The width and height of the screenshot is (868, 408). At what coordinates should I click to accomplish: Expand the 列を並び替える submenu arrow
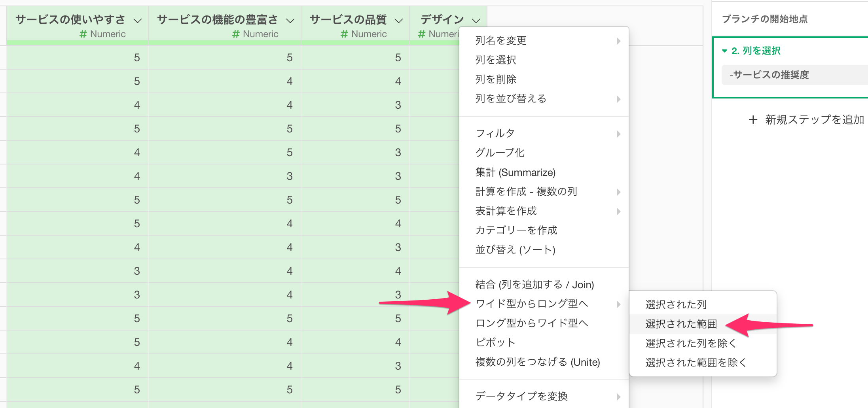pos(618,99)
